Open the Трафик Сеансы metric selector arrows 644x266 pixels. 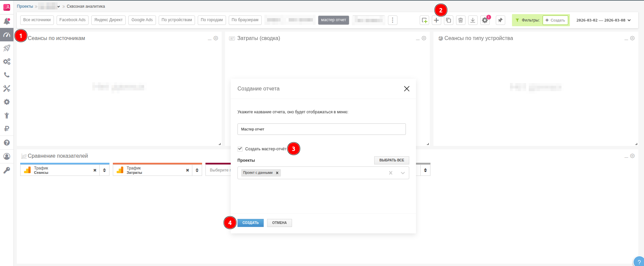(x=104, y=170)
